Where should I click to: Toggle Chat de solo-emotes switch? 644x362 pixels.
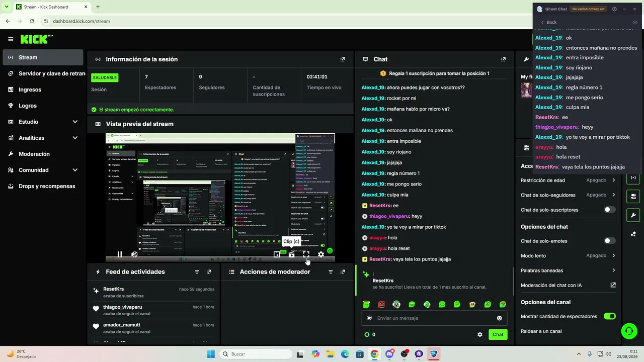[x=609, y=241]
